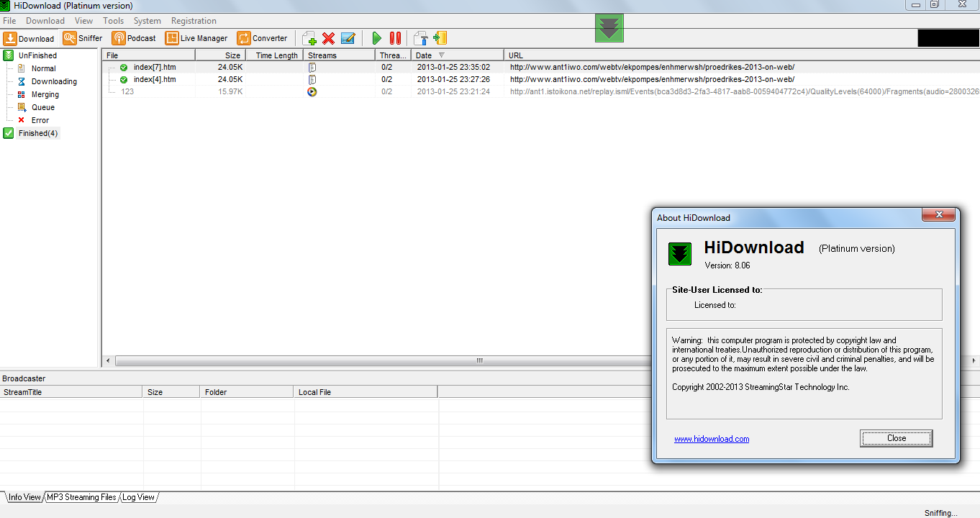Viewport: 980px width, 518px height.
Task: Click the stream icon in index[7].htm row
Action: 312,68
